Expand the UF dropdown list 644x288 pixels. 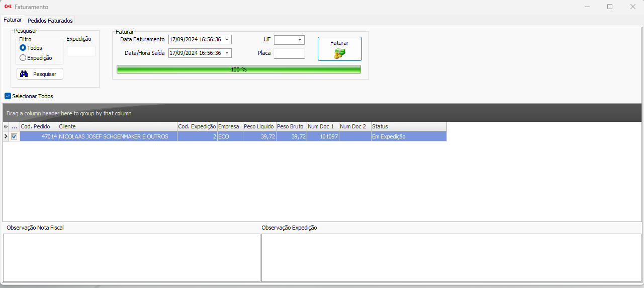tap(300, 40)
